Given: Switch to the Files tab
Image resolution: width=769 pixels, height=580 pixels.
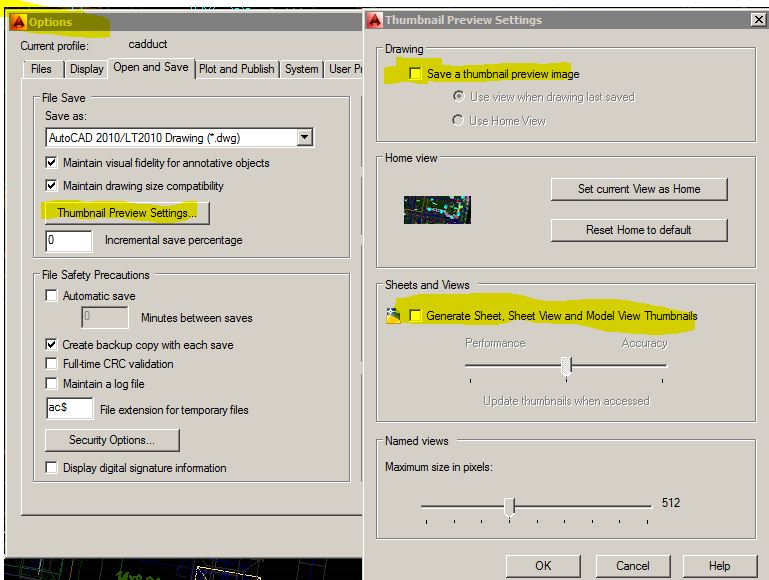Looking at the screenshot, I should 41,69.
